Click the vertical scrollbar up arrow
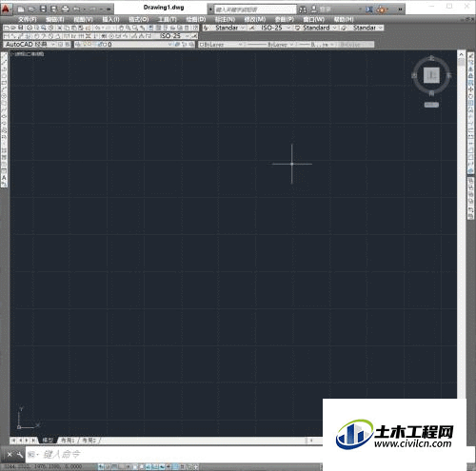Screen dimensions: 476x471 click(462, 54)
